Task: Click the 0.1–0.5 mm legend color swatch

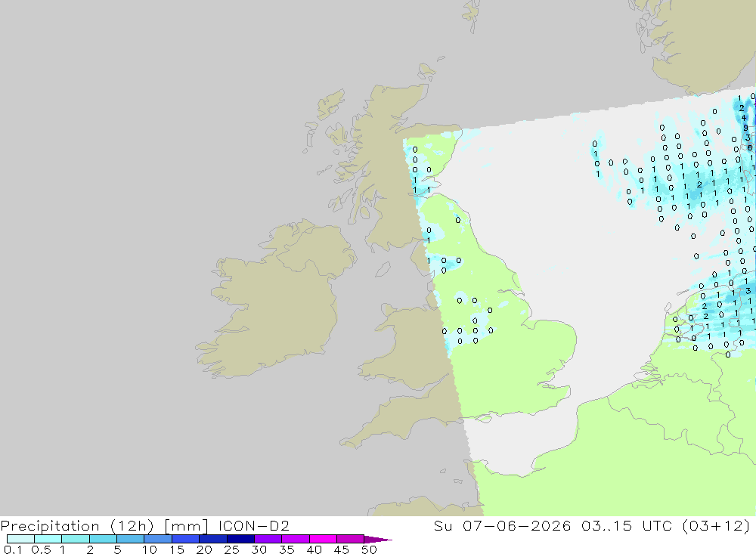Action: click(20, 539)
